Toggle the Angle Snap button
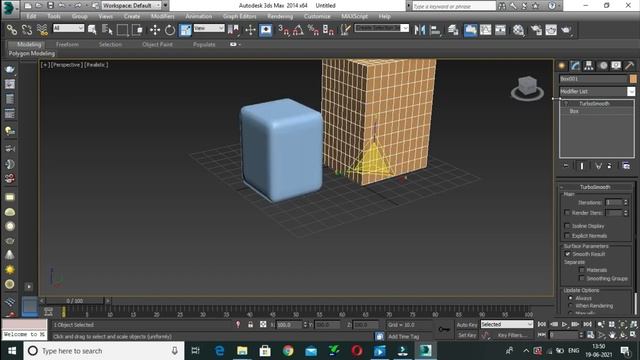The image size is (640, 360). (x=298, y=30)
